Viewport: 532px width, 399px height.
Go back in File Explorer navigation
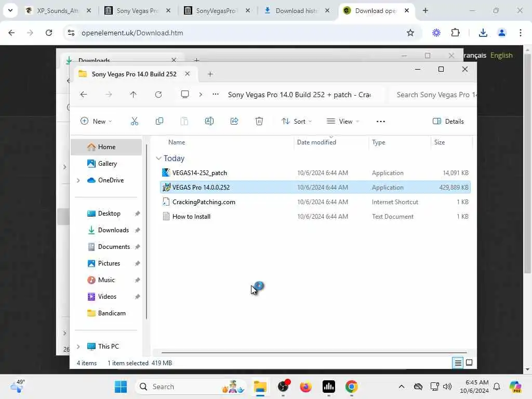[x=84, y=95]
